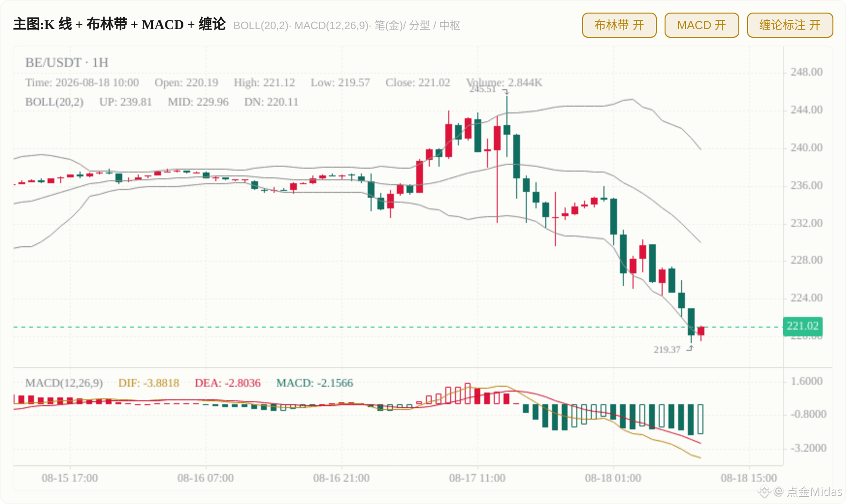Image resolution: width=846 pixels, height=504 pixels.
Task: Click the 08-18 15:00 time axis label
Action: click(x=749, y=478)
